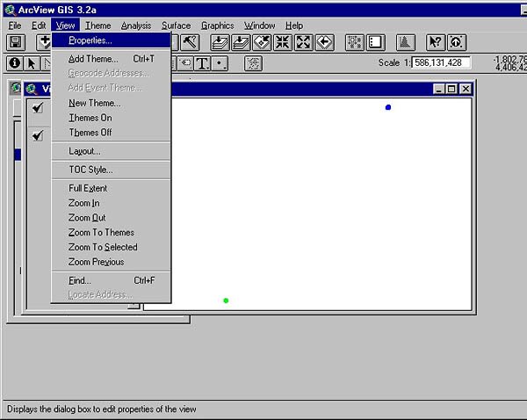
Task: Click Zoom to Selected toolbar icon
Action: [x=262, y=43]
